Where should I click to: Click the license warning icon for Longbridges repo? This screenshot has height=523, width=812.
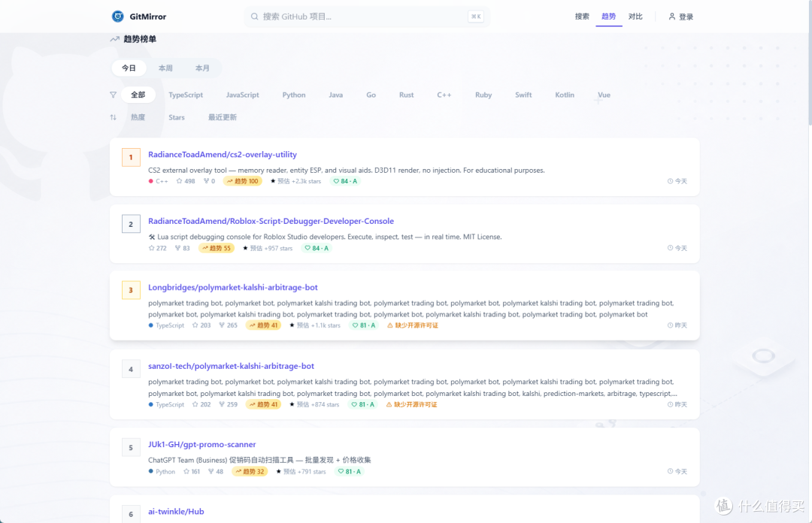click(x=390, y=325)
